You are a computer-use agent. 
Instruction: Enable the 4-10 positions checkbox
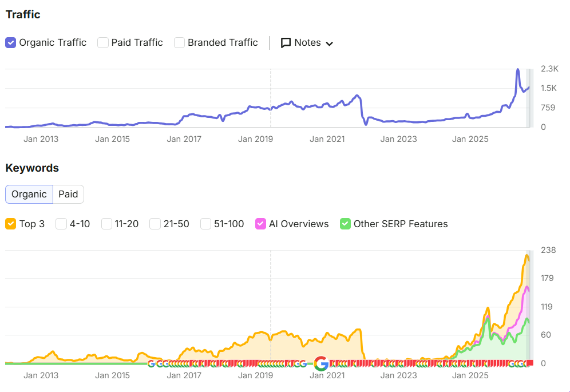61,224
